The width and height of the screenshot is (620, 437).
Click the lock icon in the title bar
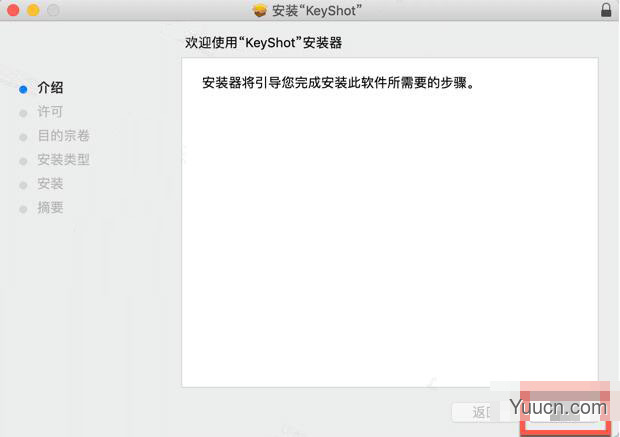point(606,10)
